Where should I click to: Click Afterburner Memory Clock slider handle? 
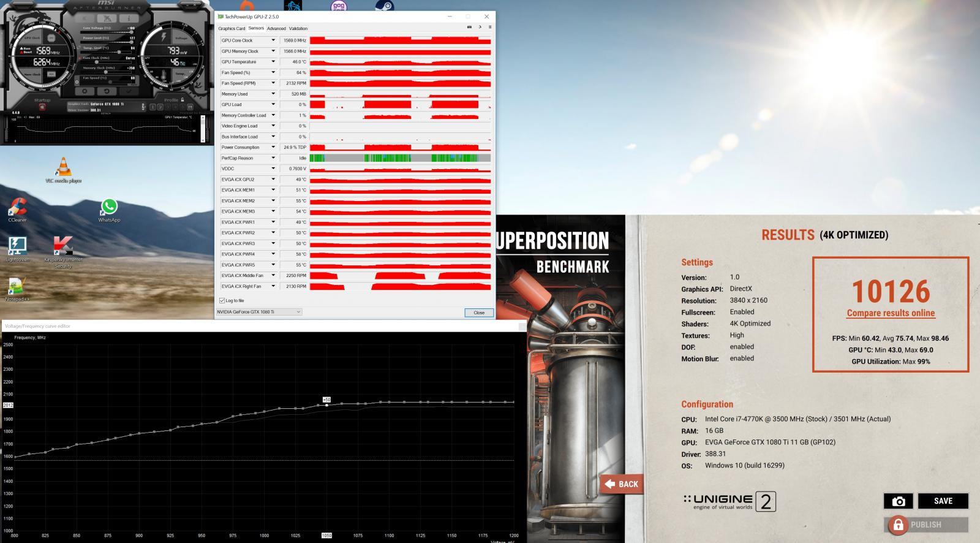click(x=106, y=72)
